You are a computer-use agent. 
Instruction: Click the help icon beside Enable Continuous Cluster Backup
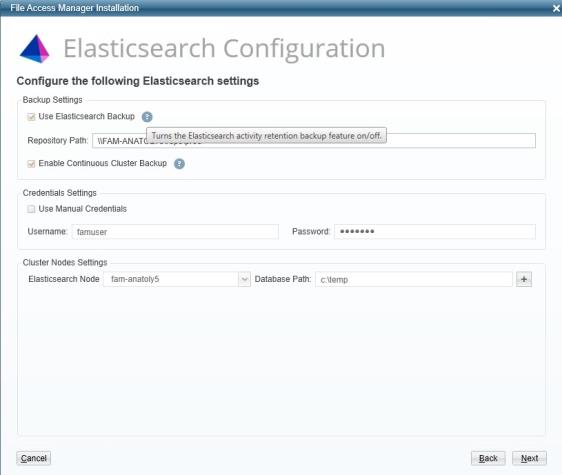point(179,163)
